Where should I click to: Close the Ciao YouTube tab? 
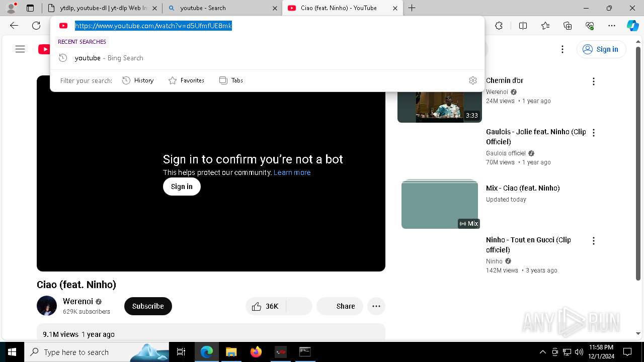point(395,8)
